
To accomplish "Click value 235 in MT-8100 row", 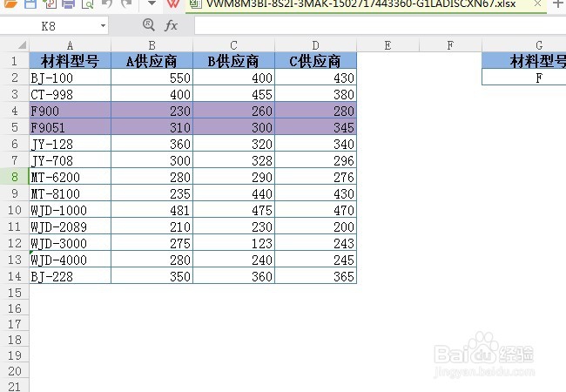I will [x=152, y=193].
